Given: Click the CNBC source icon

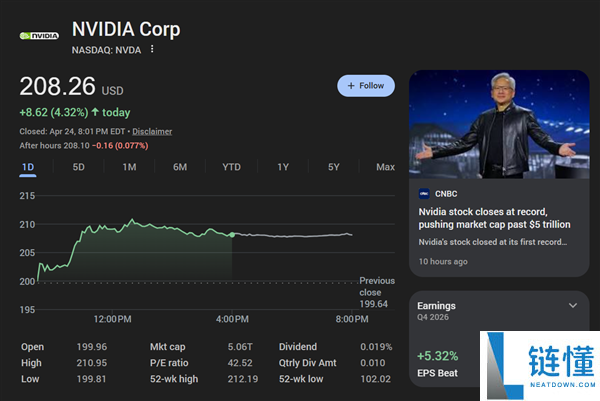Looking at the screenshot, I should click(424, 194).
